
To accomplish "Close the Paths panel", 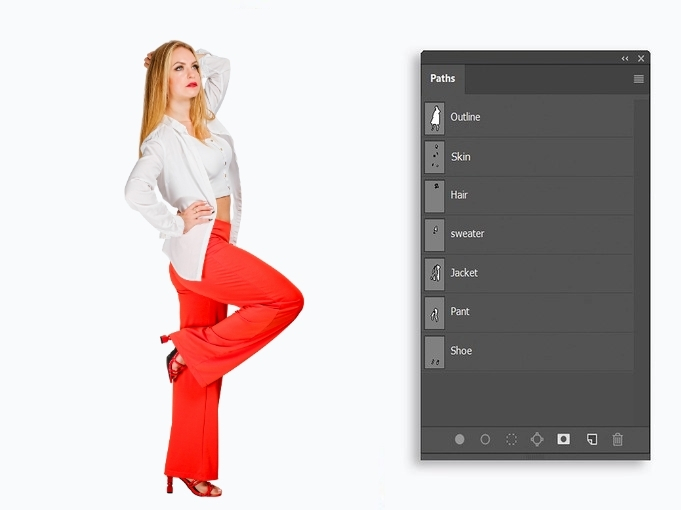I will tap(641, 59).
